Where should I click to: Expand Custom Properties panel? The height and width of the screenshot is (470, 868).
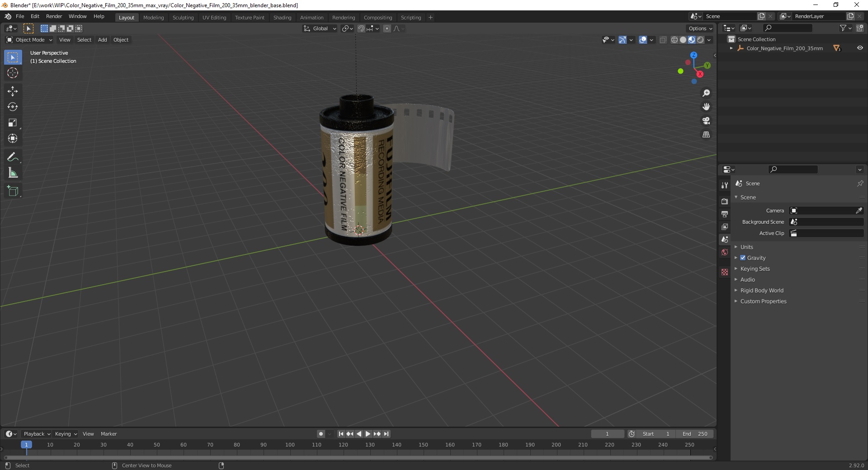[x=763, y=301]
